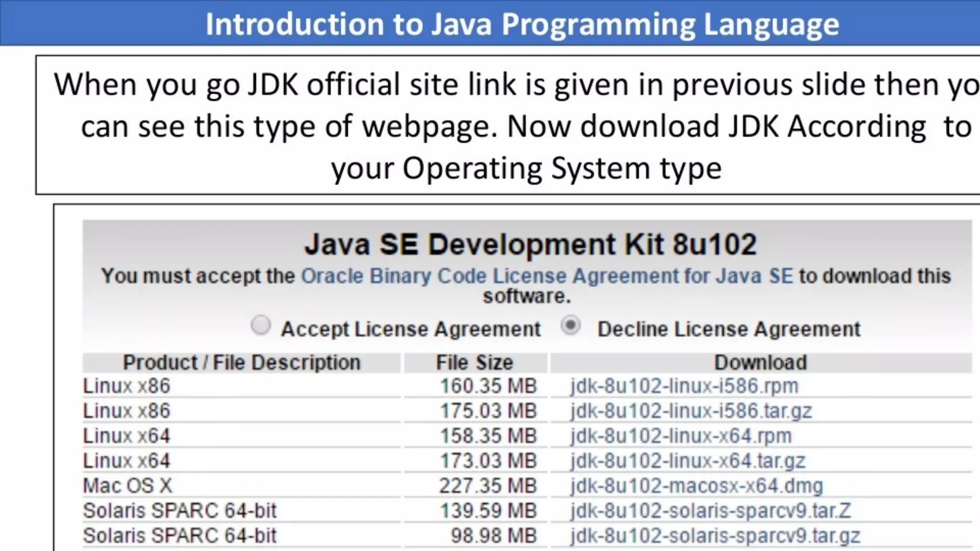Click the Introduction to Java Programming Language title
This screenshot has width=980, height=551.
click(522, 24)
